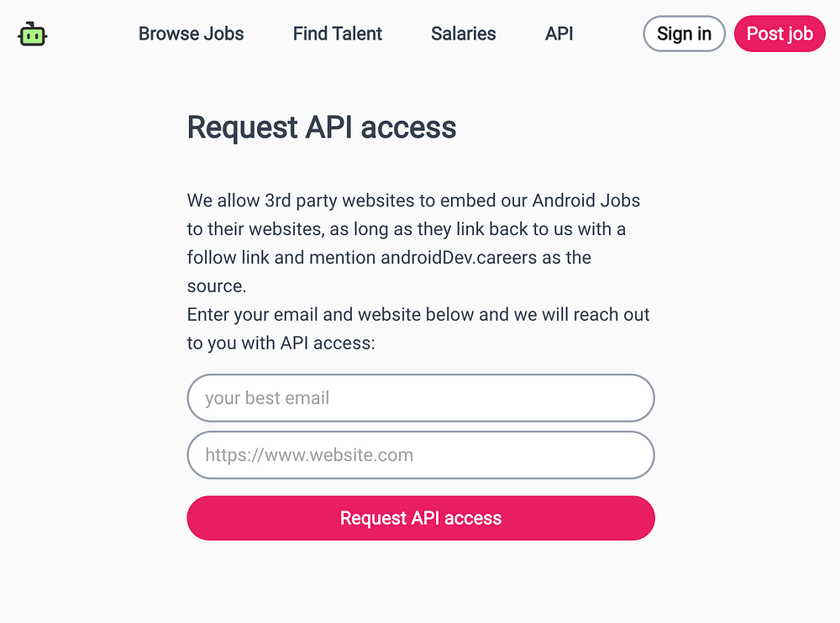
Task: Click the Sign in button
Action: click(684, 34)
